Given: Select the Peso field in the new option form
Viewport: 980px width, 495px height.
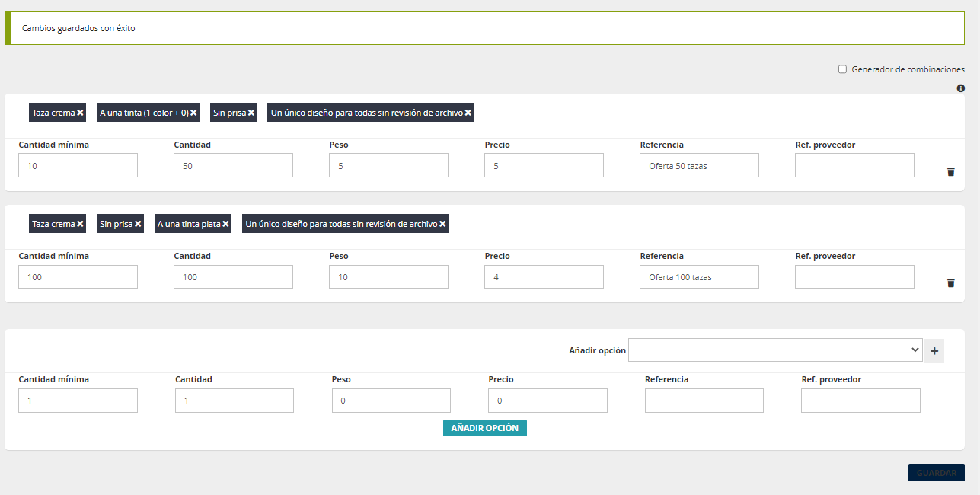Looking at the screenshot, I should pyautogui.click(x=391, y=401).
